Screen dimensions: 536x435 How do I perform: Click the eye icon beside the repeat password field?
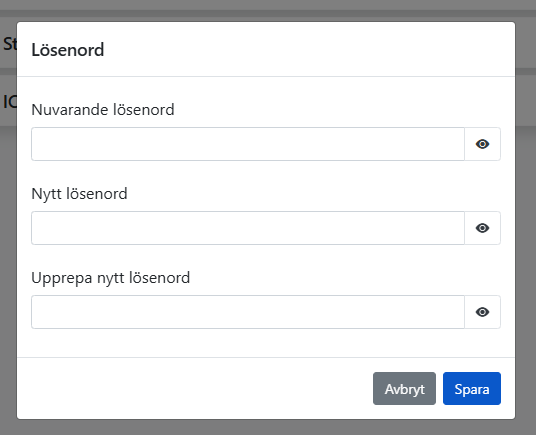[482, 312]
